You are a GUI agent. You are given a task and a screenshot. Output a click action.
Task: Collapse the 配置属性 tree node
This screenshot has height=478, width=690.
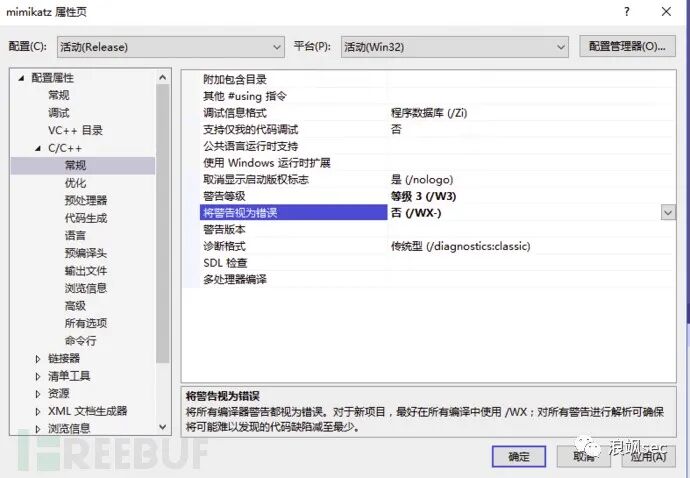click(x=21, y=78)
